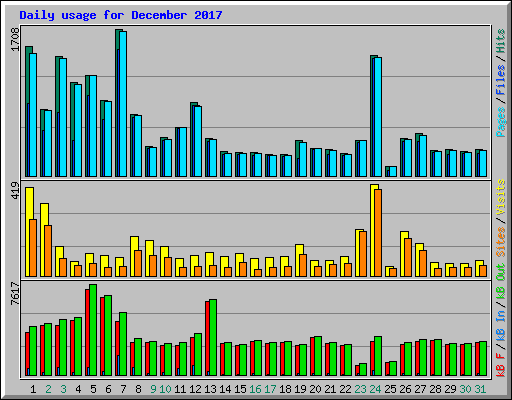
Task: Select the 1708 hits axis value
Action: (x=15, y=39)
